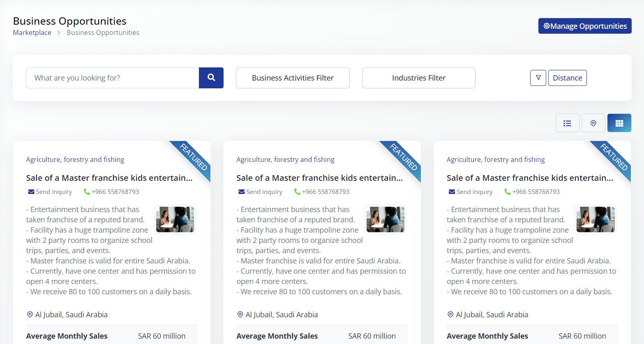Click the magnifier search button
The image size is (644, 344).
[x=211, y=78]
